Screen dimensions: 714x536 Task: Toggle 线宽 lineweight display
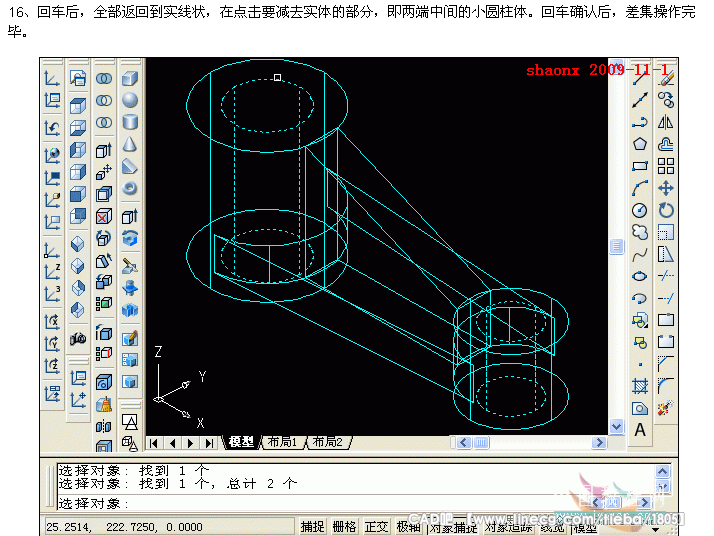(x=552, y=527)
